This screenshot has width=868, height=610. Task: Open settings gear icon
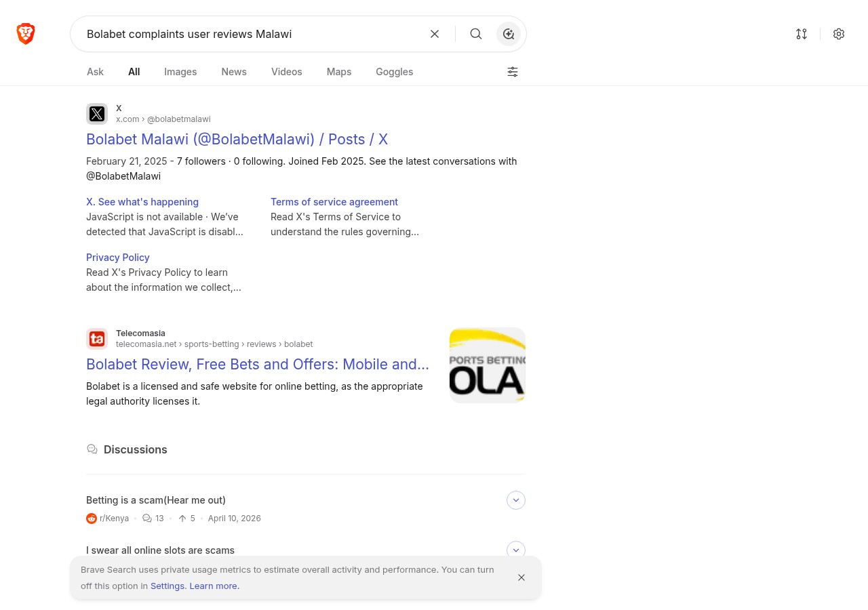(x=839, y=34)
